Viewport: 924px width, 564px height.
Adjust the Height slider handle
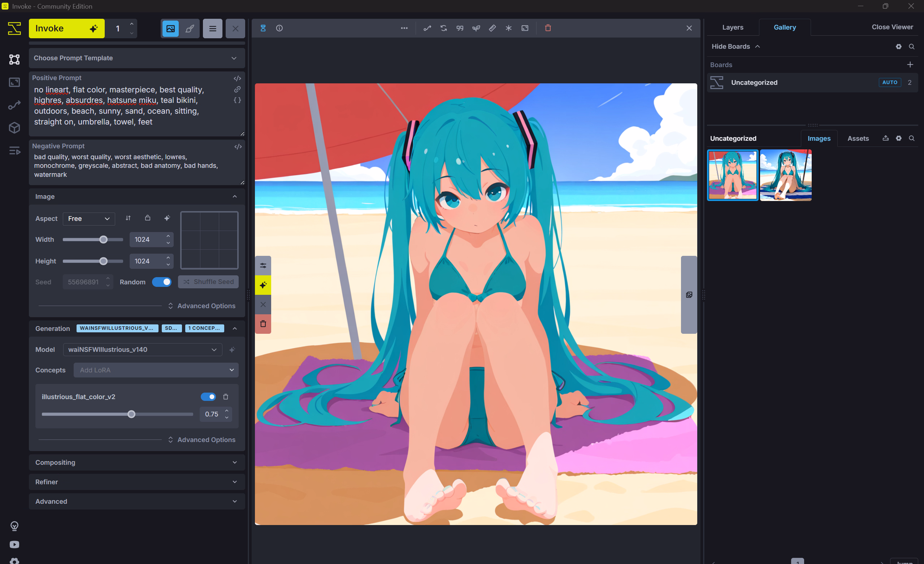pos(104,261)
